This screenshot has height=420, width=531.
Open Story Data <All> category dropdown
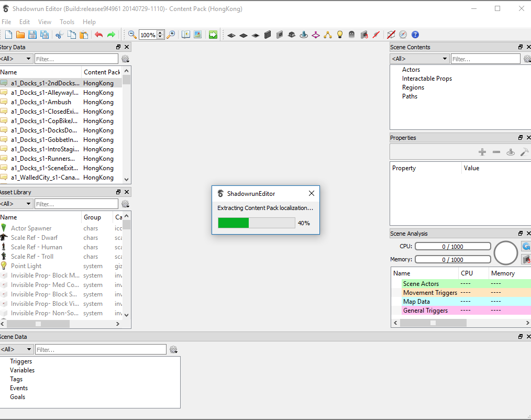pos(16,59)
